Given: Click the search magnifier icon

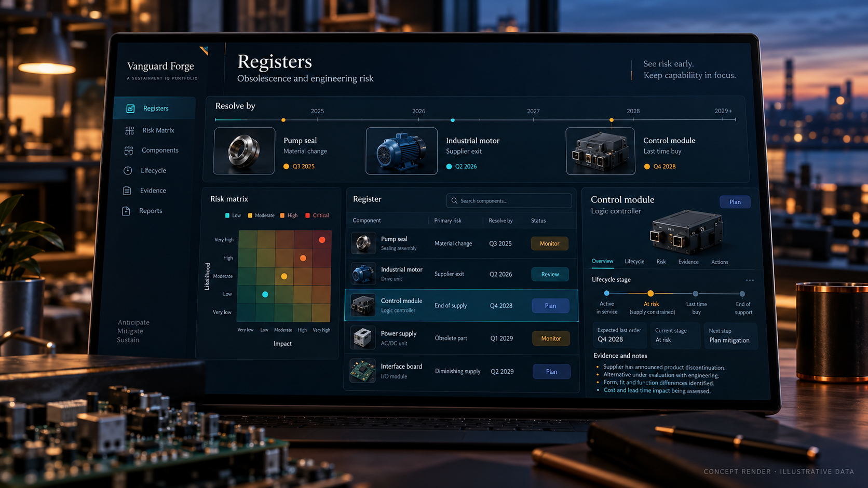Looking at the screenshot, I should click(454, 201).
